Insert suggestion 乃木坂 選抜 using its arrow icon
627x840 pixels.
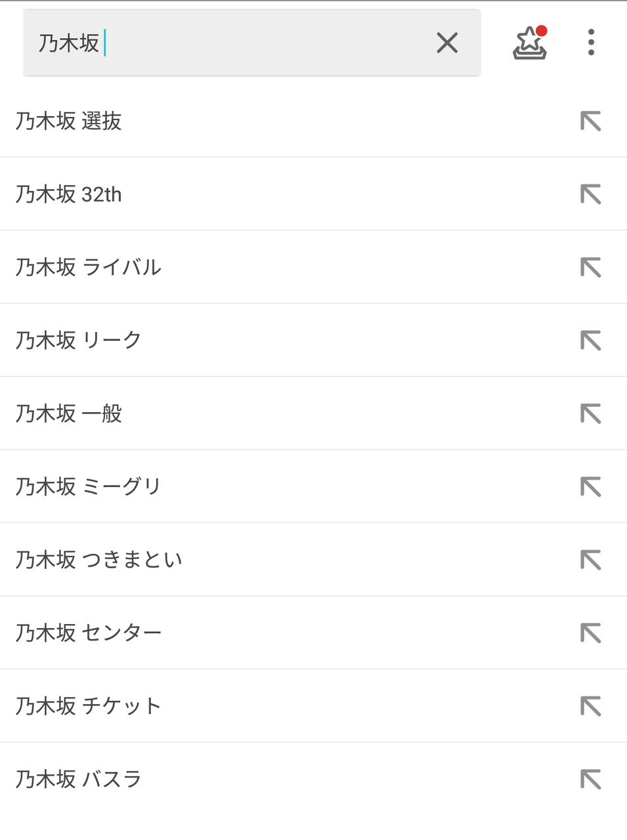(590, 121)
